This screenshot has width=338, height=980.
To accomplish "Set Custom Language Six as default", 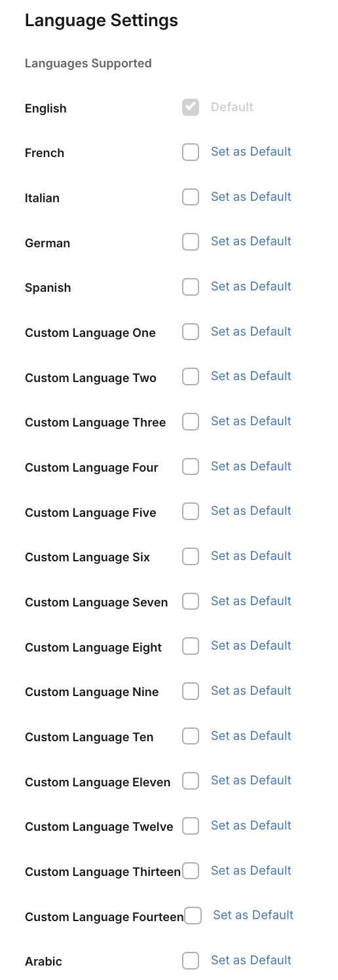I will pos(251,556).
